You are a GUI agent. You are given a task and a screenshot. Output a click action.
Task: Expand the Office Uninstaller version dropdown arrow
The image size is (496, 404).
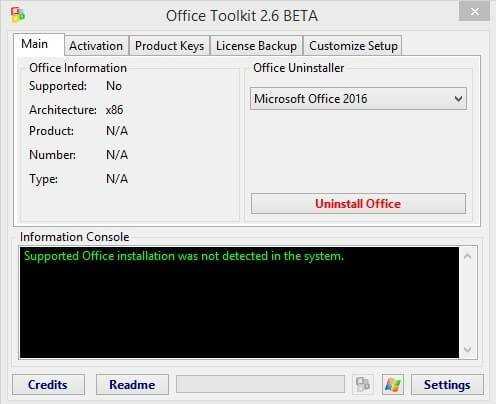[x=459, y=99]
